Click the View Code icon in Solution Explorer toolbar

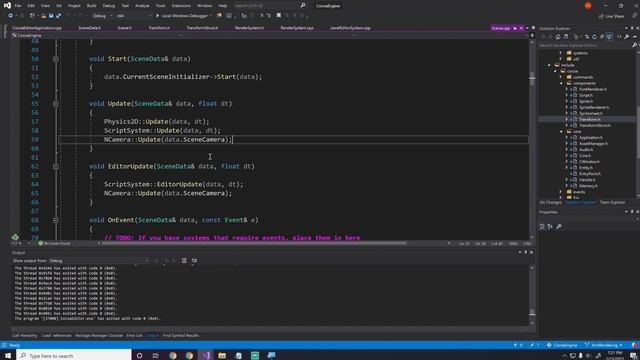point(619,37)
